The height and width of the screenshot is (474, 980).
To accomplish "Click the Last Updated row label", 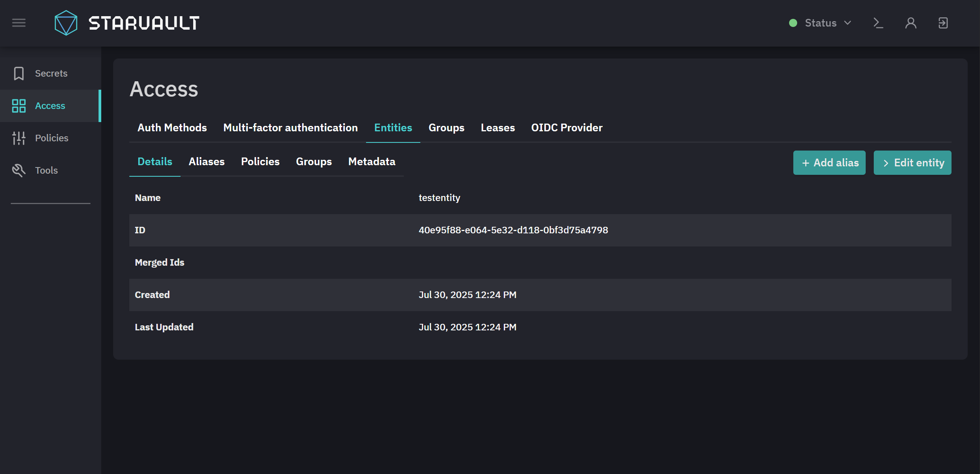I will (164, 327).
